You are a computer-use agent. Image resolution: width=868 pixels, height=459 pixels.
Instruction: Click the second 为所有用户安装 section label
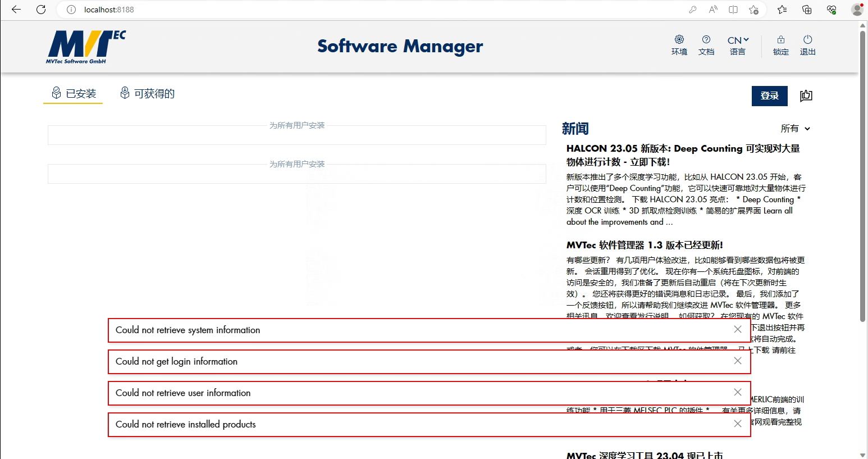pos(297,164)
